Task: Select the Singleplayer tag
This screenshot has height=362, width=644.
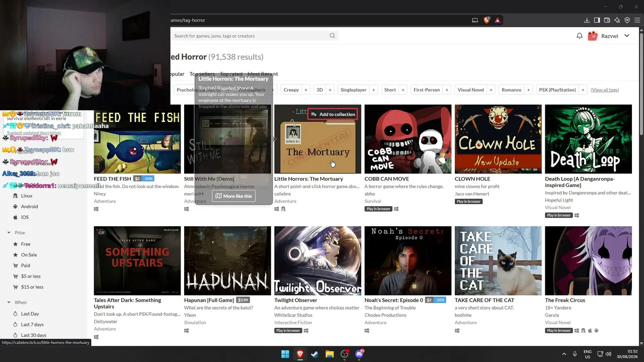Action: (x=353, y=90)
